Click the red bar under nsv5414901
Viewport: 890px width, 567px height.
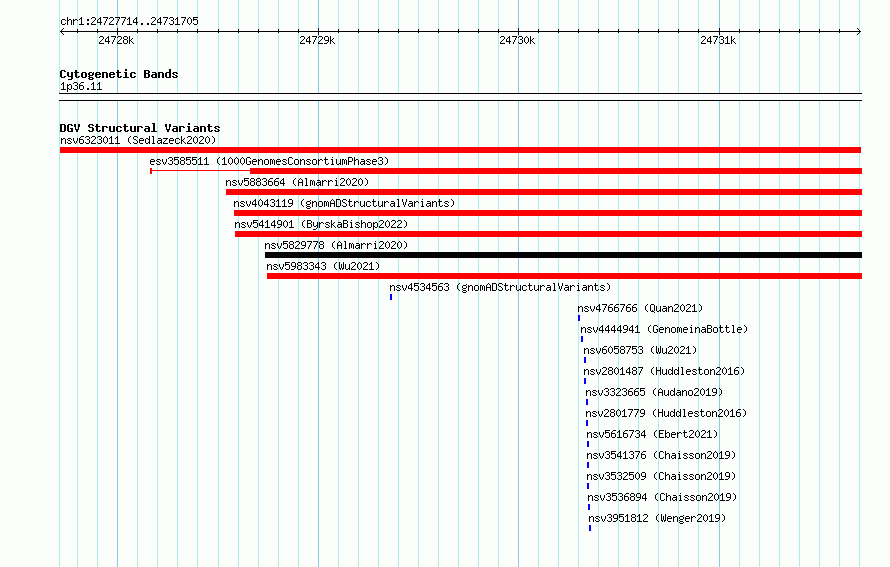click(x=548, y=234)
